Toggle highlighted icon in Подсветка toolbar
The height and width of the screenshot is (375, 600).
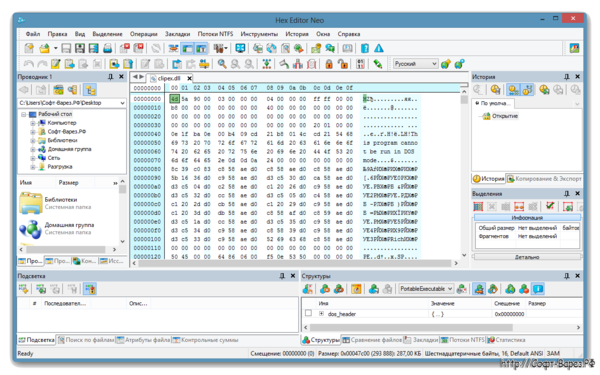(90, 289)
